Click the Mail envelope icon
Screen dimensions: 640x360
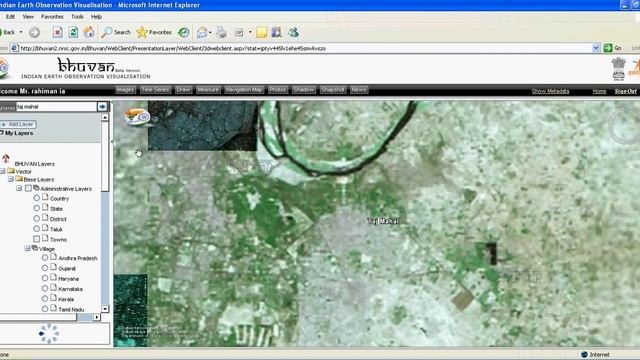202,32
